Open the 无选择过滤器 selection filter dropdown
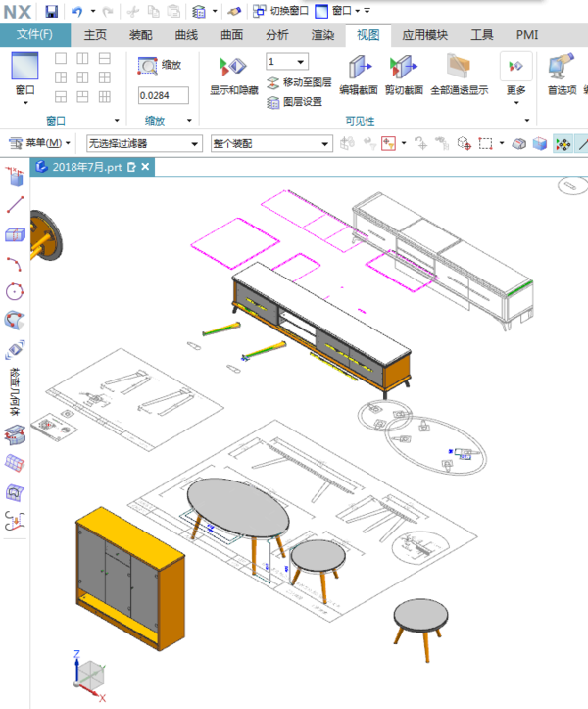The image size is (588, 709). (x=144, y=144)
